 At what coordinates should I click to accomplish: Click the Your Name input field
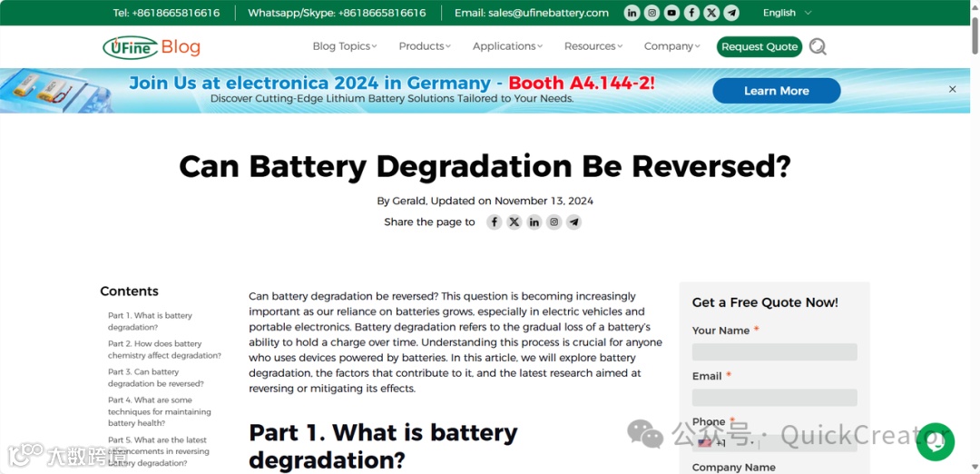(x=774, y=352)
